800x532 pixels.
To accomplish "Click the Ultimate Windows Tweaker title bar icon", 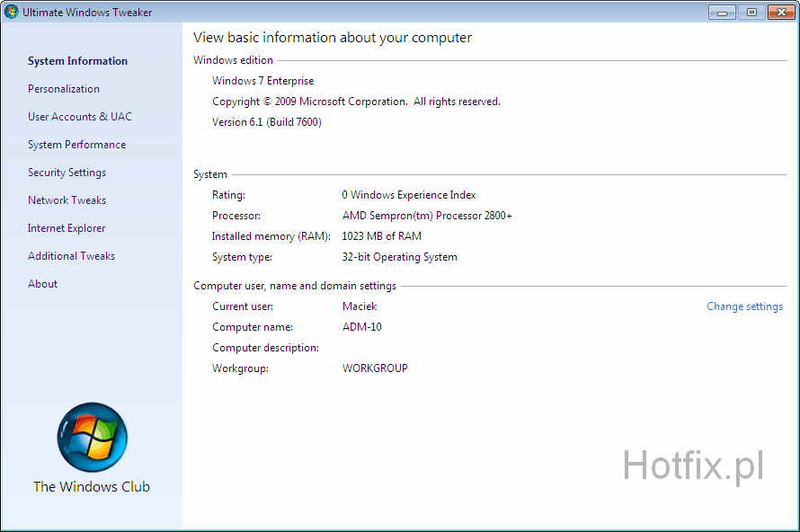I will coord(12,13).
